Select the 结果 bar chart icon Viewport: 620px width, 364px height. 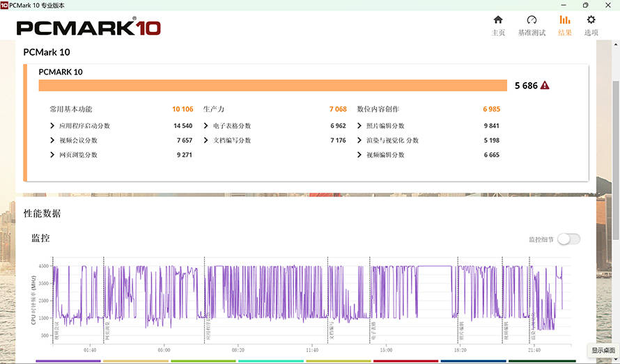pyautogui.click(x=565, y=19)
